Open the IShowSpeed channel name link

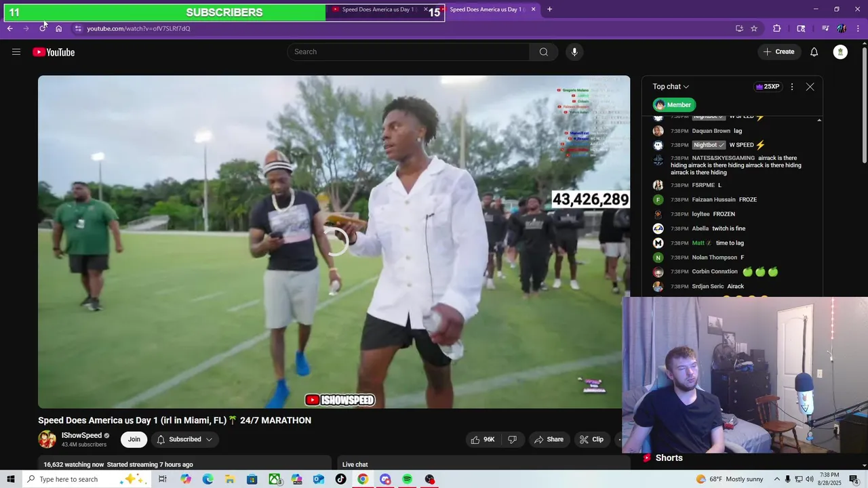(81, 436)
